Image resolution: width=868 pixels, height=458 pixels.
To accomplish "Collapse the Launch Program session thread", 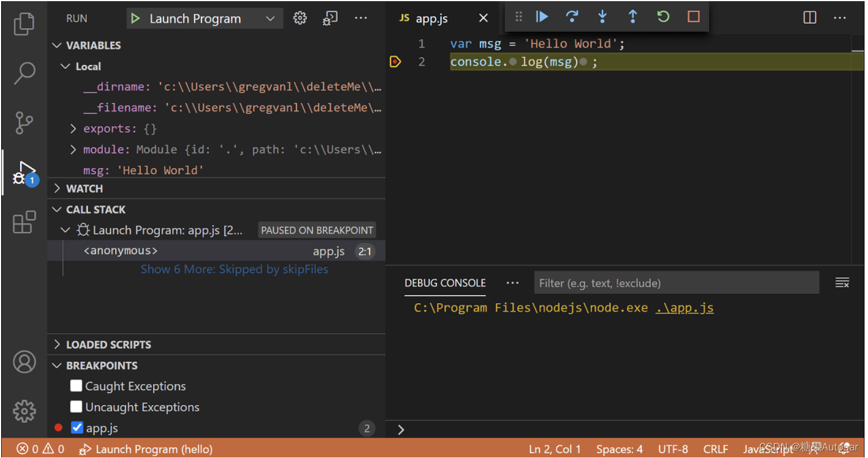I will pyautogui.click(x=66, y=230).
